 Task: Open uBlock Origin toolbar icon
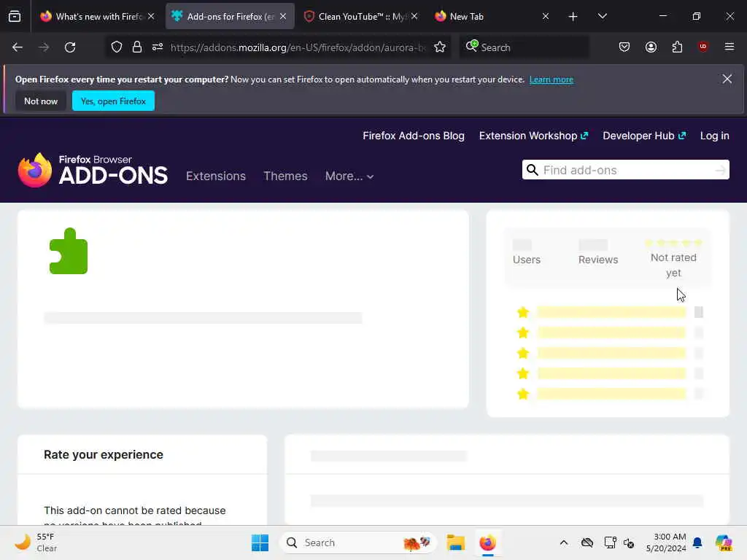pos(703,47)
